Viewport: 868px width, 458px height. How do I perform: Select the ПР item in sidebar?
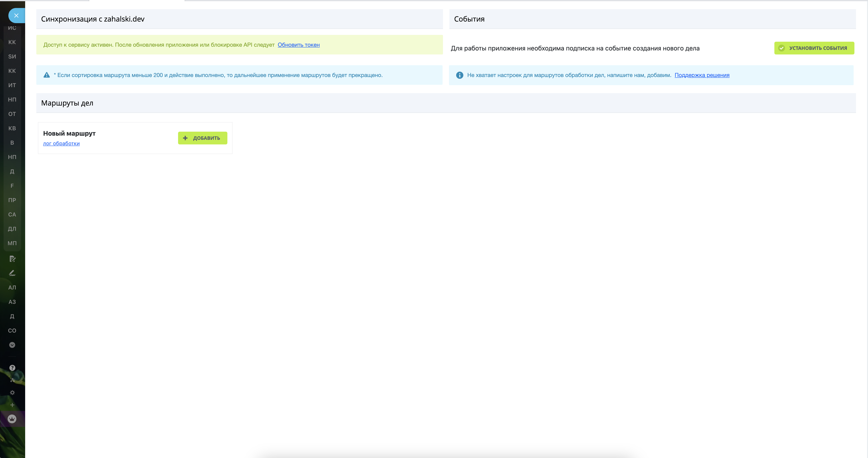12,200
